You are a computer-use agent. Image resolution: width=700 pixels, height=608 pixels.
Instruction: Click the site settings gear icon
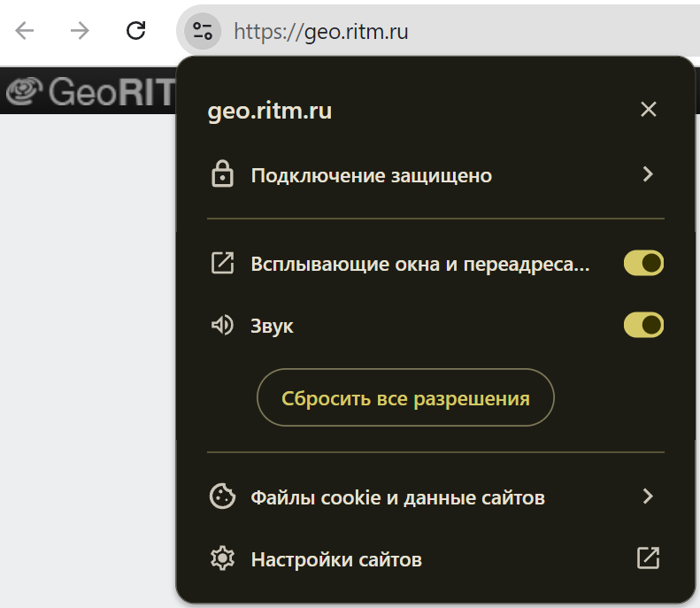pos(221,558)
